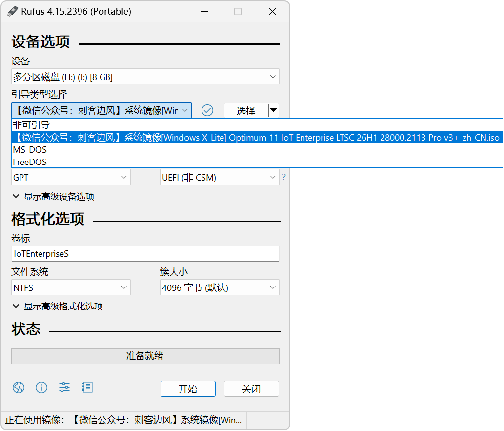The height and width of the screenshot is (431, 504).
Task: Open the 4096 字节 cluster size dropdown
Action: [220, 287]
